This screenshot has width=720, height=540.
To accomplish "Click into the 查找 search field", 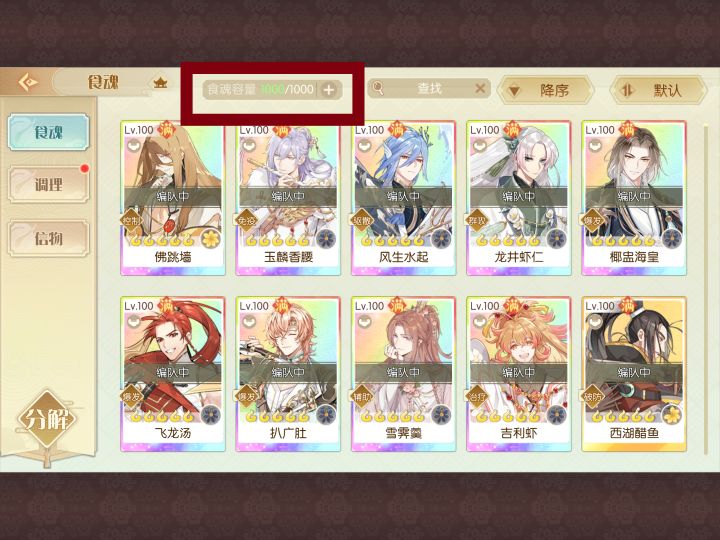I will click(x=429, y=88).
